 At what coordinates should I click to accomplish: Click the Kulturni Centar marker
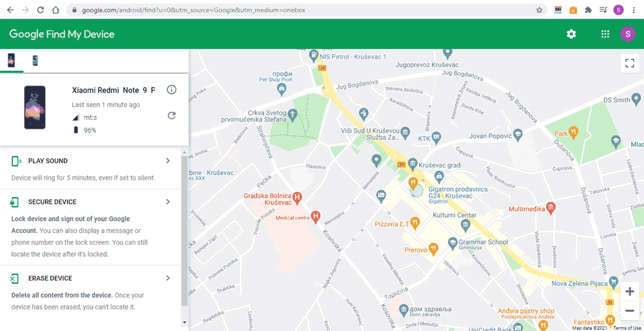[x=466, y=224]
